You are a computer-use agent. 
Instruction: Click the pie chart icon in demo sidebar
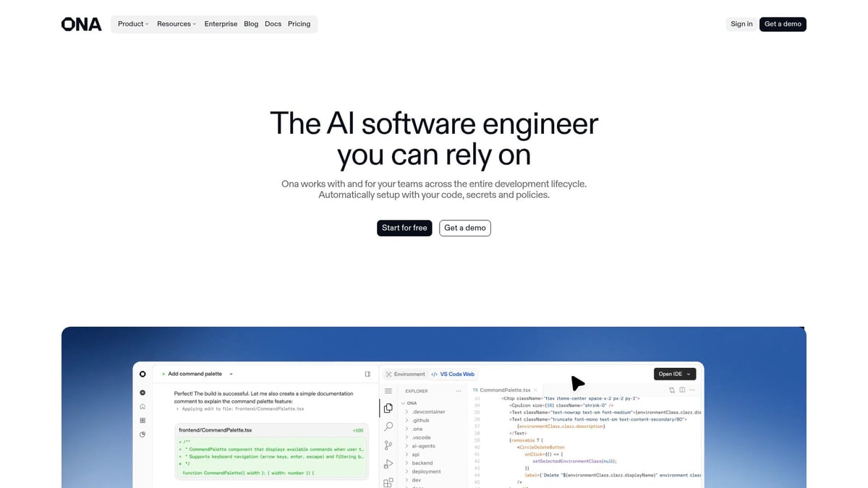pos(142,435)
